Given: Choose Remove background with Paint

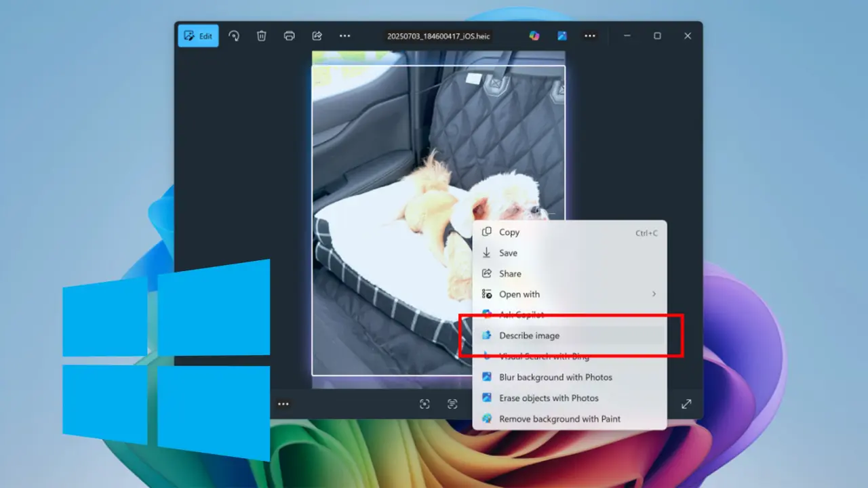Looking at the screenshot, I should pos(559,419).
